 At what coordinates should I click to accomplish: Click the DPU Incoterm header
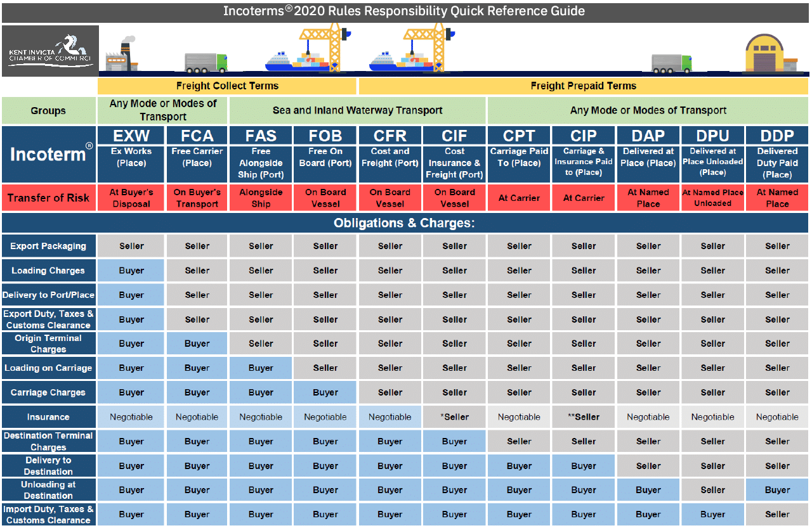(x=712, y=136)
